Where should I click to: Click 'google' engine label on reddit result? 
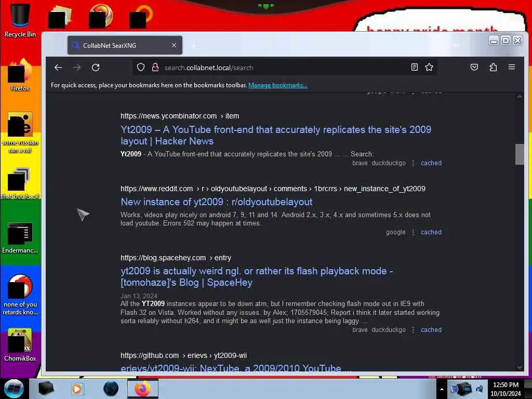(x=395, y=232)
